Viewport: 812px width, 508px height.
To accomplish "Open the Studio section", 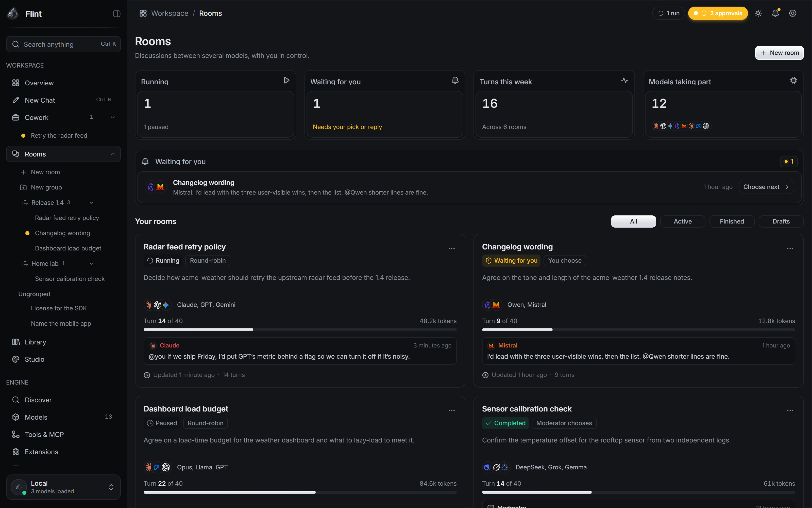I will tap(63, 359).
